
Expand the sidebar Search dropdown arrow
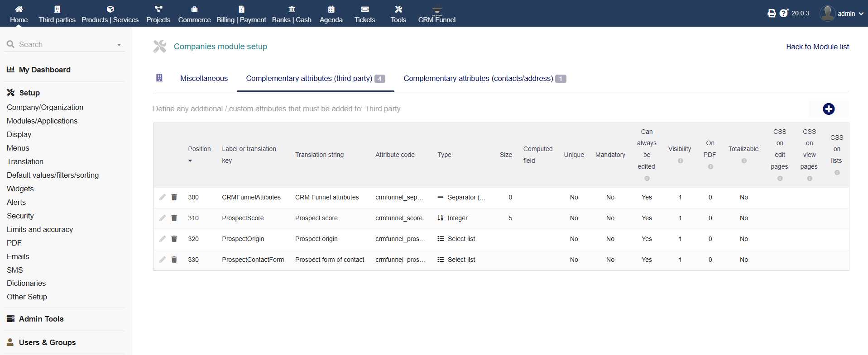tap(119, 45)
